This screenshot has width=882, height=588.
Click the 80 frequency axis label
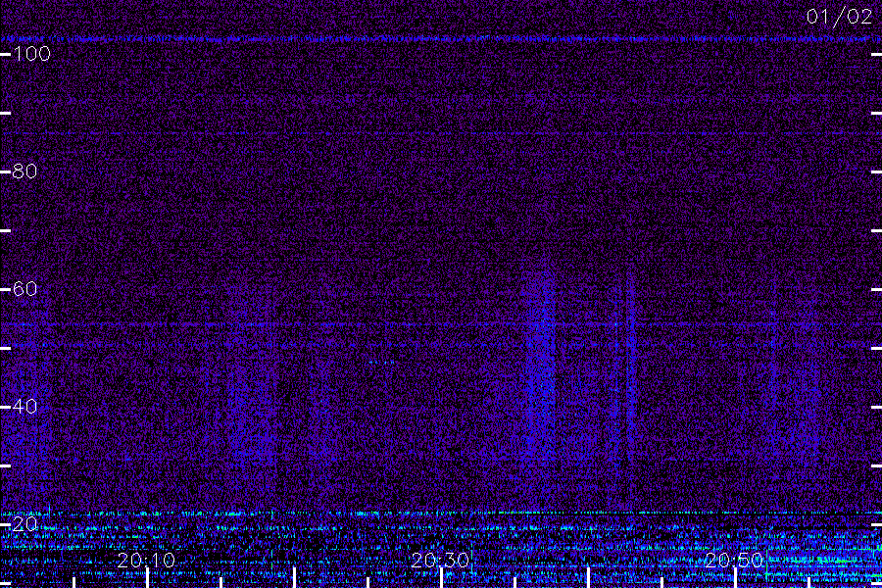coord(24,171)
